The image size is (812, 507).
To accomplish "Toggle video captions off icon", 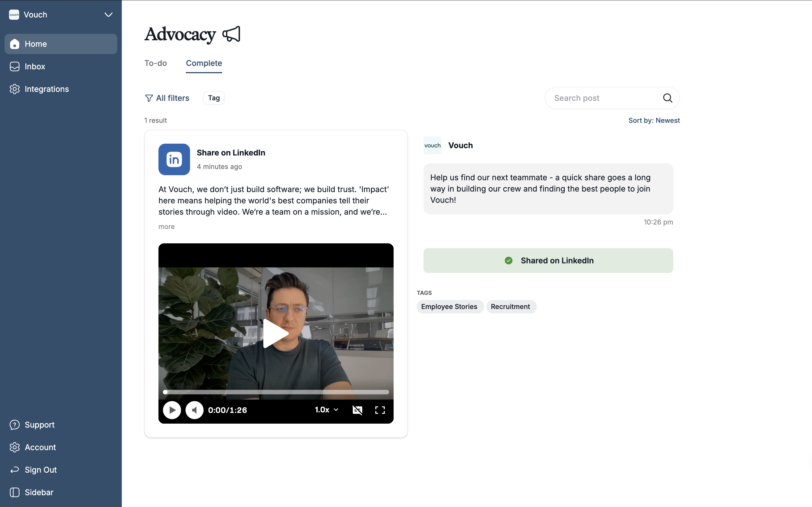I will pyautogui.click(x=357, y=410).
